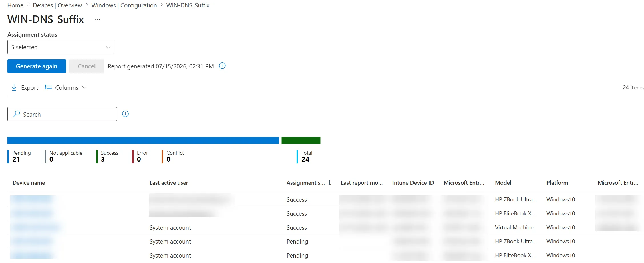Click the Columns list icon
This screenshot has height=263, width=644.
click(48, 87)
